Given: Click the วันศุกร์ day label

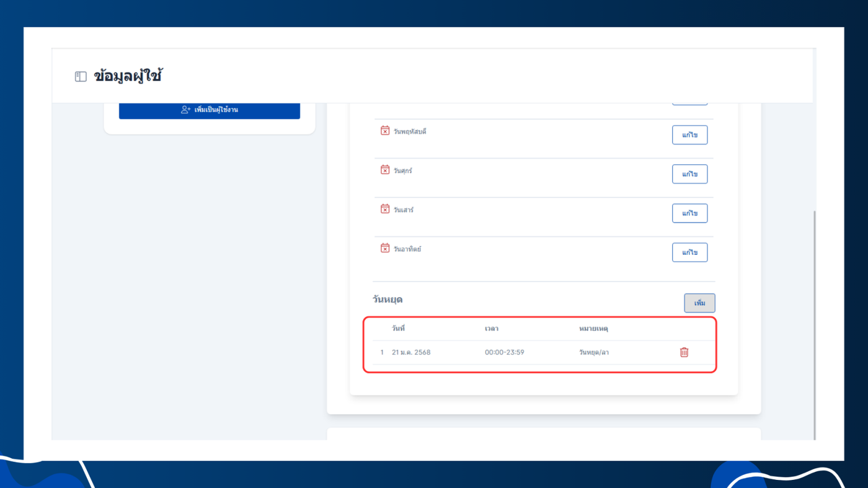Looking at the screenshot, I should click(x=403, y=171).
